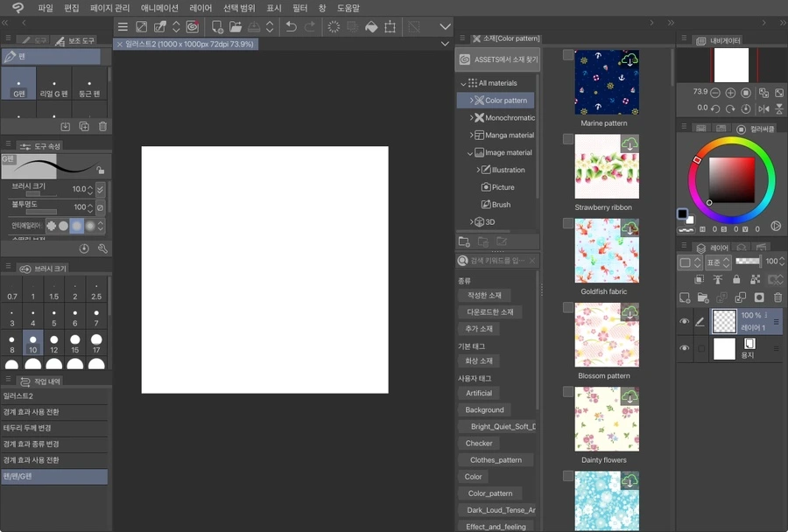This screenshot has width=788, height=532.
Task: Create layer mask icon
Action: (759, 297)
